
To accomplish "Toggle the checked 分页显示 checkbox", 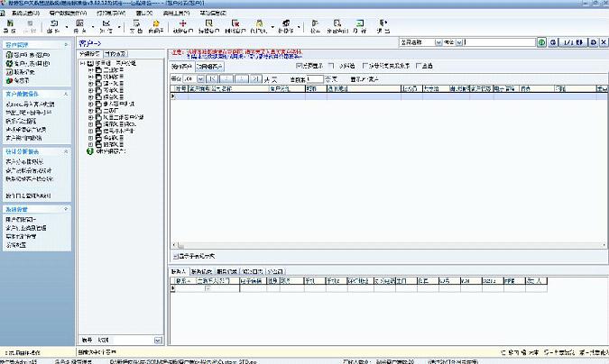I will [299, 66].
